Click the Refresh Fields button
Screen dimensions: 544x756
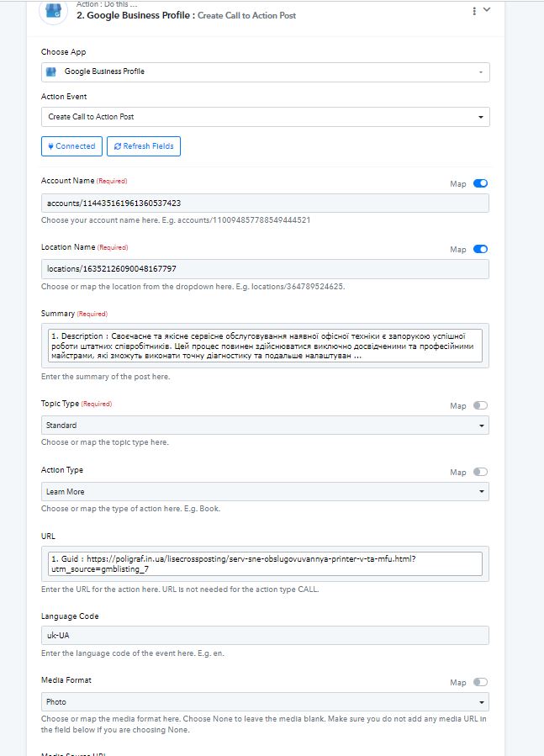pyautogui.click(x=144, y=146)
